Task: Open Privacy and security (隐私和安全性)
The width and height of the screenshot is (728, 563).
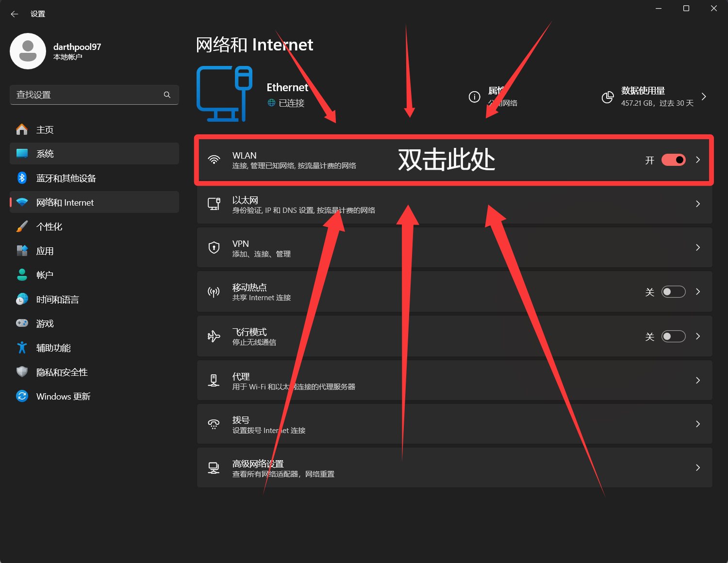Action: (x=62, y=372)
